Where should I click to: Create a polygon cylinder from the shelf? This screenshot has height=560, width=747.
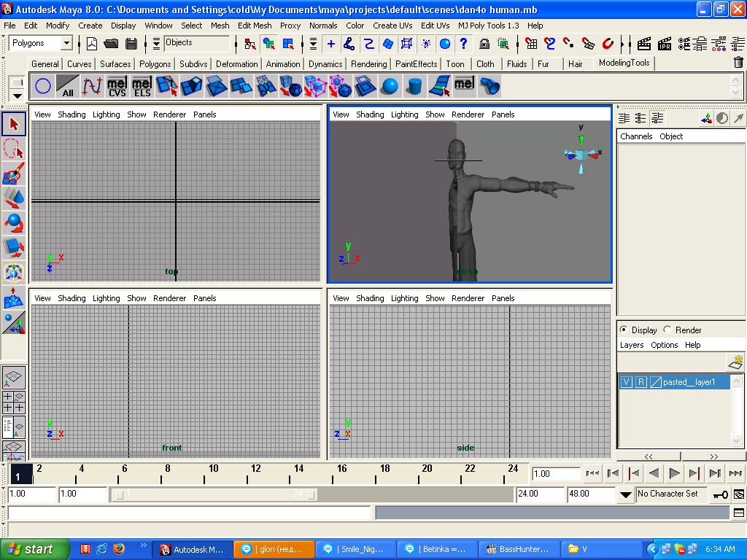415,86
